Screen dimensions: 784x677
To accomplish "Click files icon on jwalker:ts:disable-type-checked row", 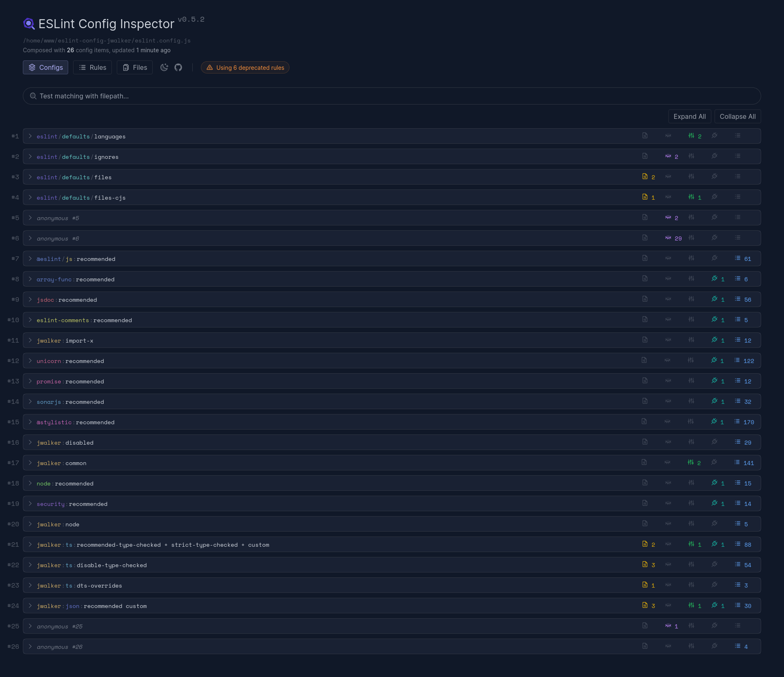I will [645, 565].
